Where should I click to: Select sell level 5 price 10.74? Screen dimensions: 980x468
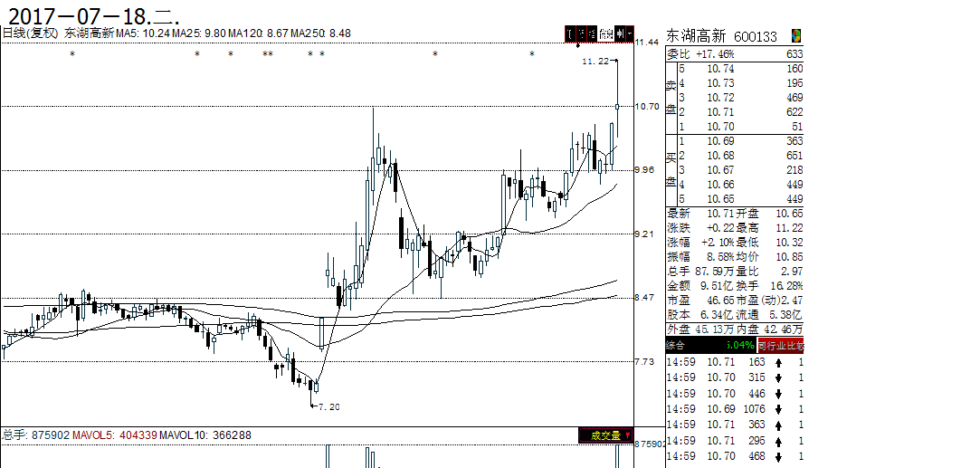tap(720, 69)
